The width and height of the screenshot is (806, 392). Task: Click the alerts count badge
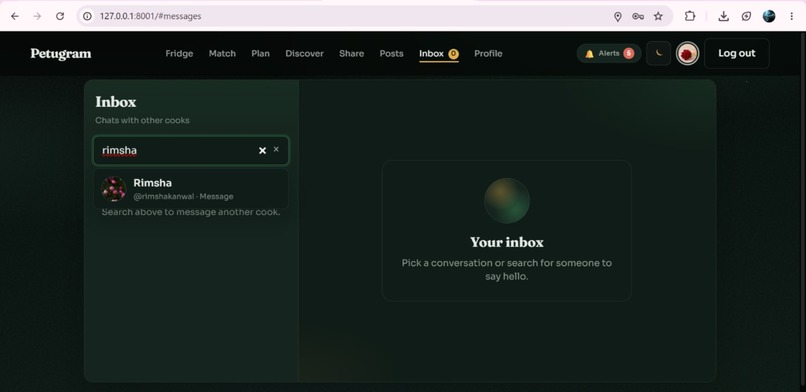[x=629, y=53]
